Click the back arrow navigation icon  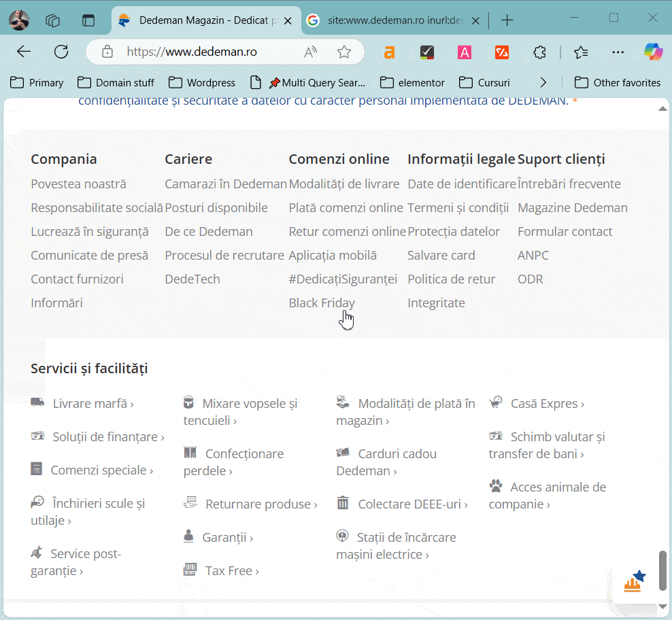pos(24,52)
